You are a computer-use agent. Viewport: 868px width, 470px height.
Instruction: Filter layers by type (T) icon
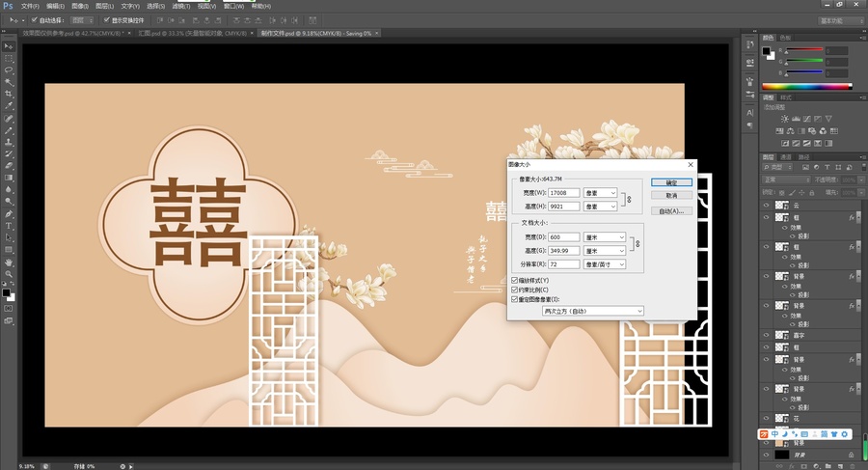pyautogui.click(x=827, y=167)
